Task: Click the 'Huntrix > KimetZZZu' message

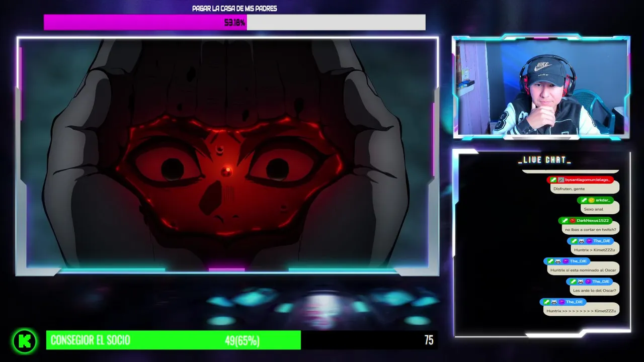Action: click(x=594, y=250)
